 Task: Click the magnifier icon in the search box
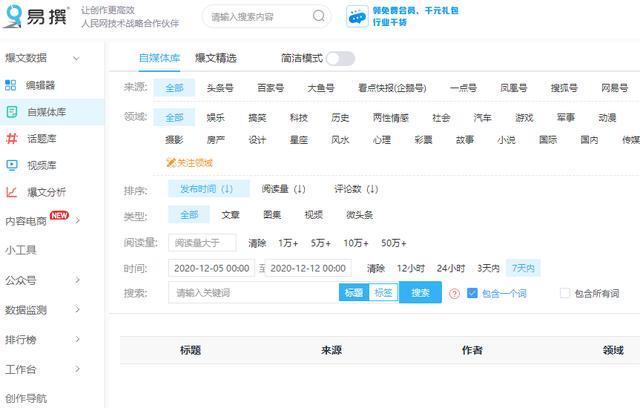(318, 16)
